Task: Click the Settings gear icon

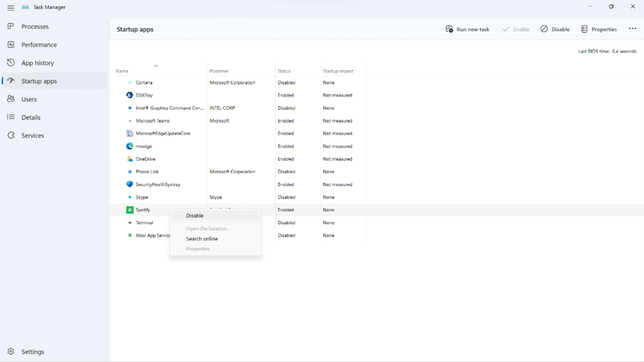Action: pos(11,352)
